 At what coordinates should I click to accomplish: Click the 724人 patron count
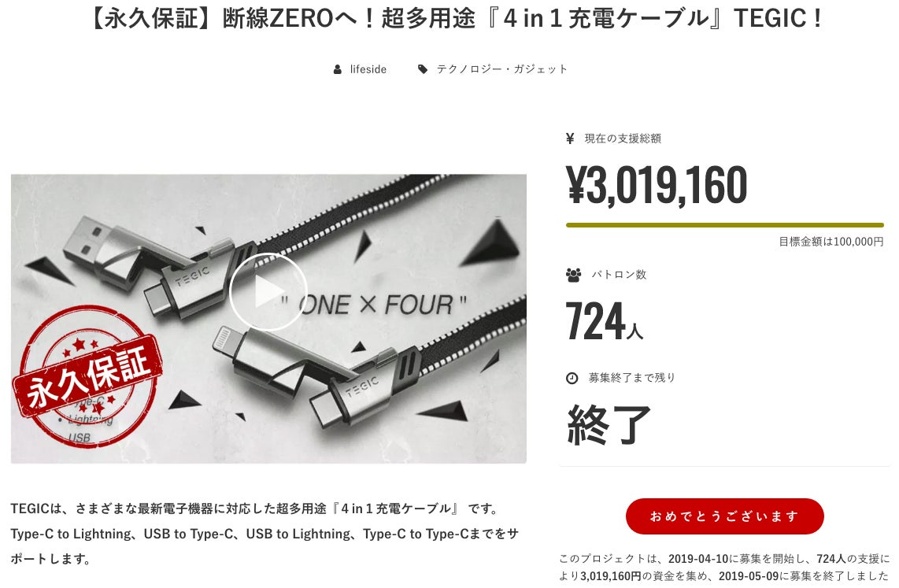(x=605, y=321)
